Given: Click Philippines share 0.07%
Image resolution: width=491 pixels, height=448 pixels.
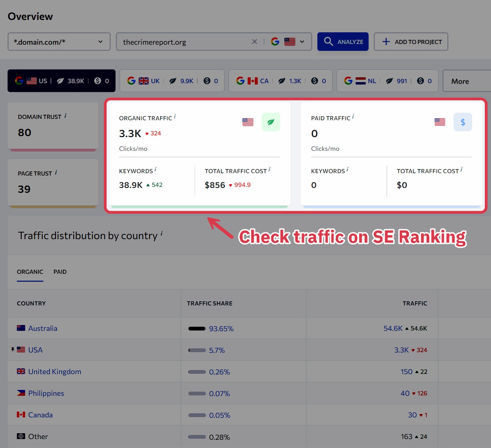Looking at the screenshot, I should point(219,394).
